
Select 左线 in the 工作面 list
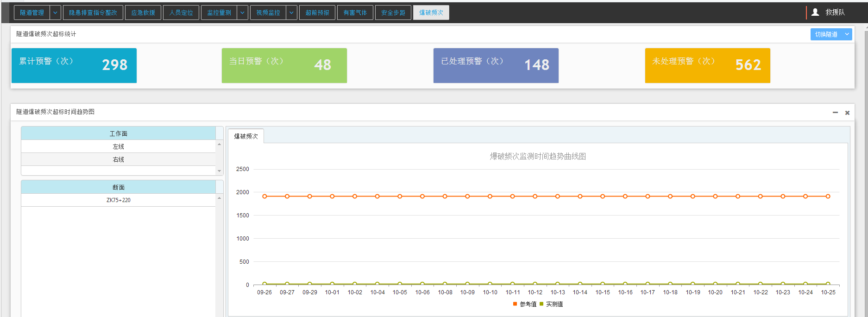point(119,146)
